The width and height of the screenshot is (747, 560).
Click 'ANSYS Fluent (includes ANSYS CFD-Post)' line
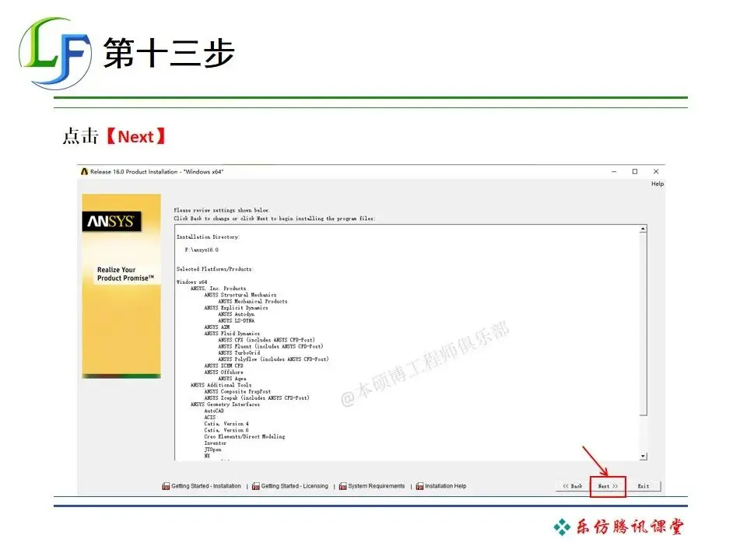pos(271,347)
